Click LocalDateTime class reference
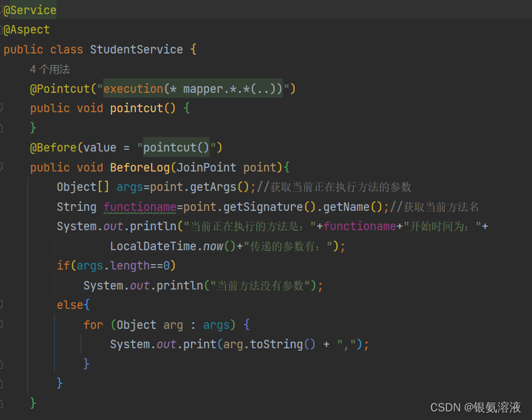Image resolution: width=532 pixels, height=420 pixels. click(153, 246)
